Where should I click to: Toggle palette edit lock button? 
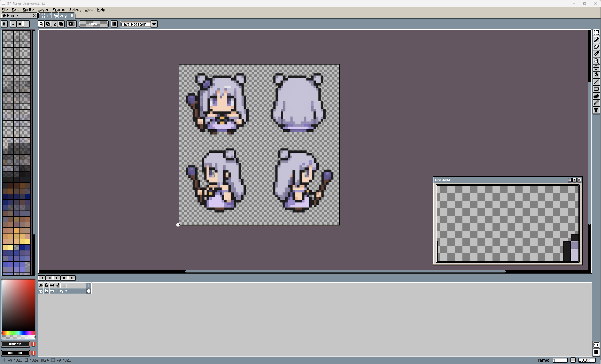(x=4, y=24)
